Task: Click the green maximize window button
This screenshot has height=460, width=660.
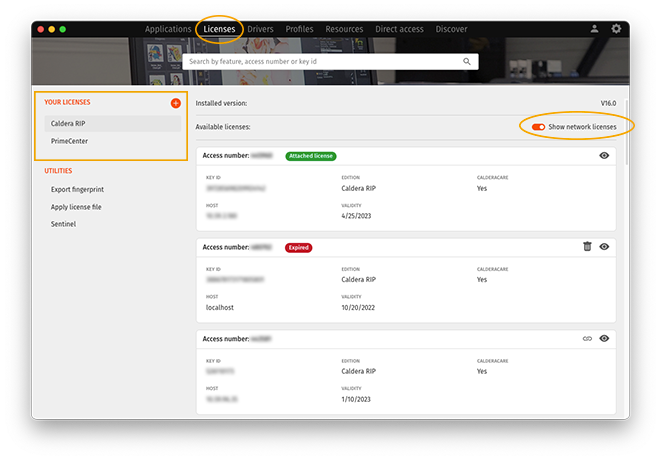Action: [x=63, y=29]
